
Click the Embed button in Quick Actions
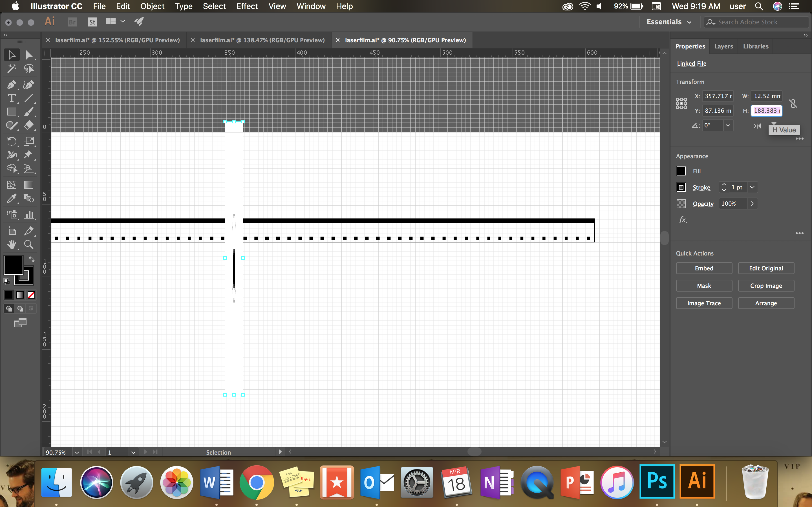tap(703, 268)
